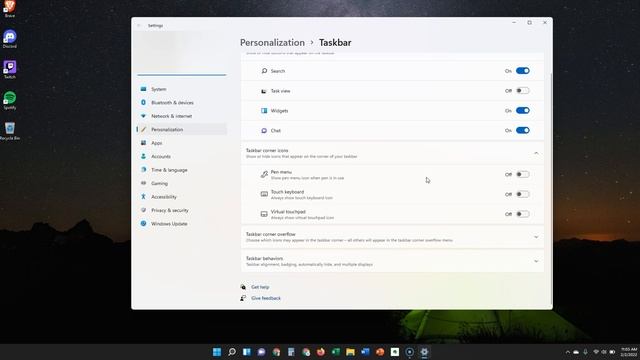The width and height of the screenshot is (640, 360).
Task: Click the microphone tray icon
Action: (x=585, y=352)
